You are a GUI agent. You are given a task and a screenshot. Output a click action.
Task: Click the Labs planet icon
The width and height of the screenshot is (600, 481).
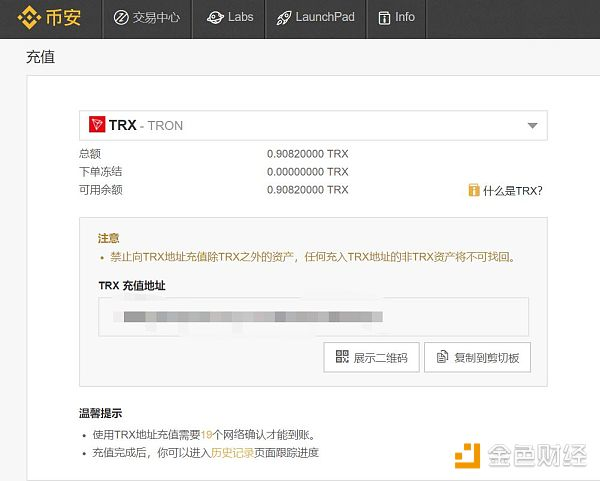click(215, 18)
